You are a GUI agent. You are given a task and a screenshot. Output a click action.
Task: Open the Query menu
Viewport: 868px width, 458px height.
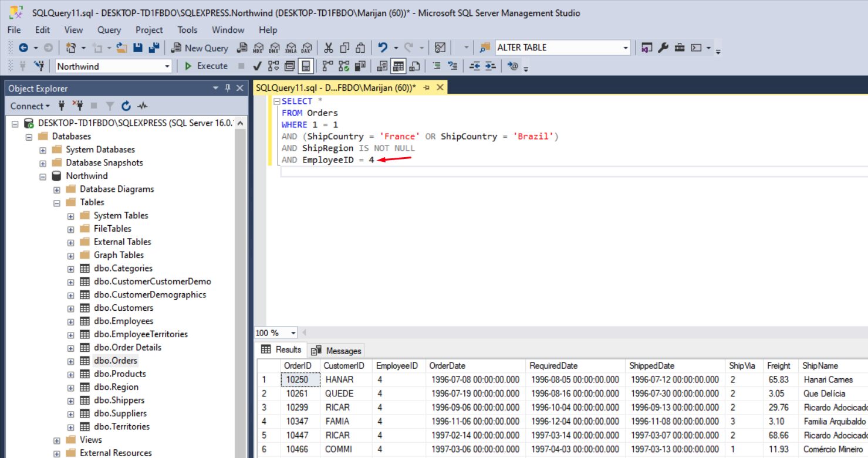click(109, 30)
